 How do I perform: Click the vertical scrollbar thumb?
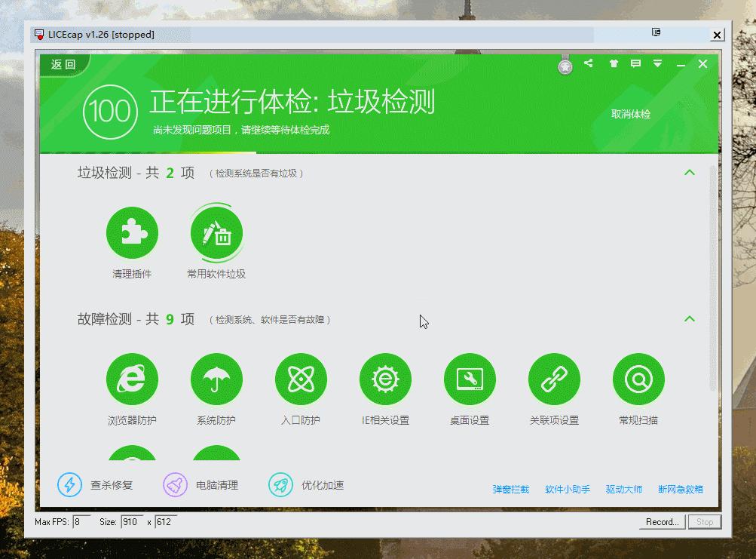pos(712,278)
